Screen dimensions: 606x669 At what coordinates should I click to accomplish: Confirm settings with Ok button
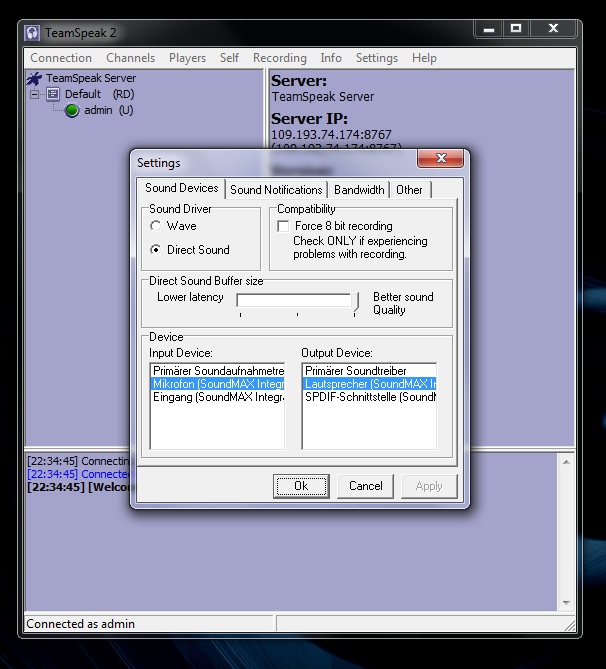(x=301, y=486)
